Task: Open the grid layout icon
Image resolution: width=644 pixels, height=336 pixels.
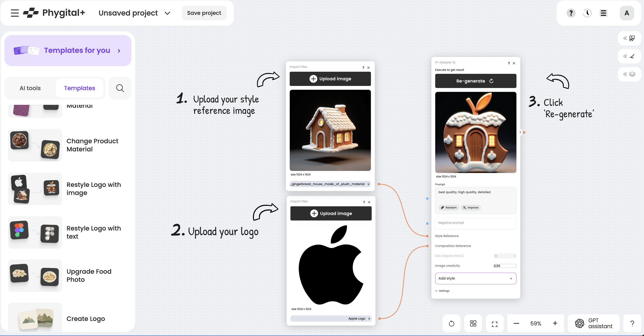Action: pos(473,323)
